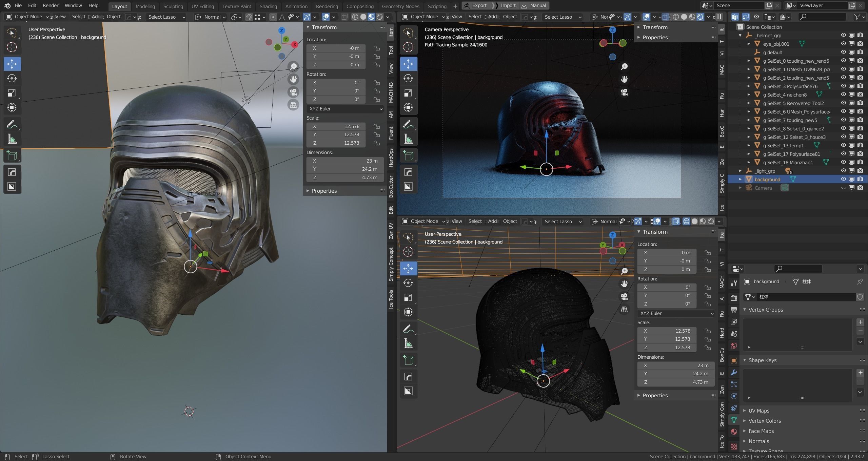Click the Manual button in top bar
The image size is (868, 461).
[534, 5]
